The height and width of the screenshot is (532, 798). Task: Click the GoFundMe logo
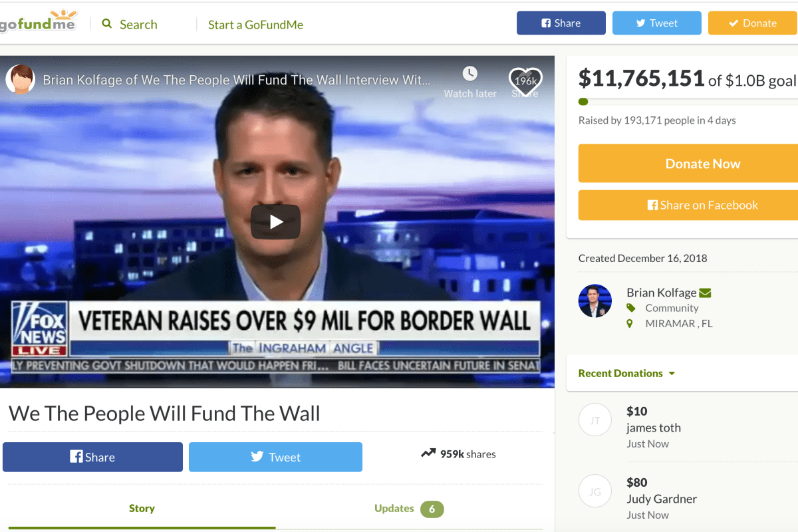coord(37,23)
